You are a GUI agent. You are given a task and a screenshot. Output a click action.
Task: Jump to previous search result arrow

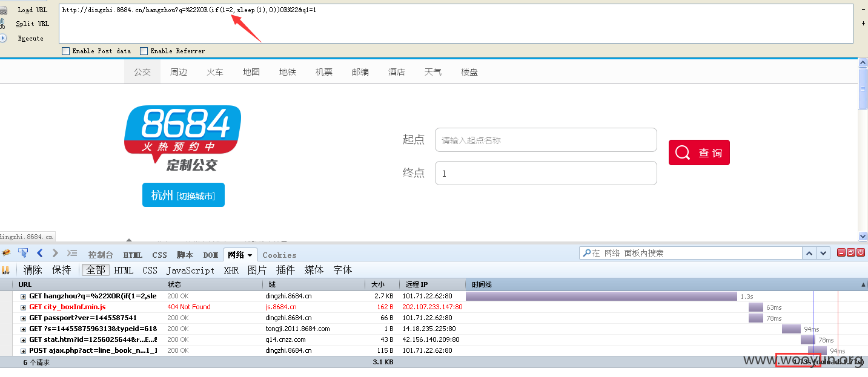809,253
